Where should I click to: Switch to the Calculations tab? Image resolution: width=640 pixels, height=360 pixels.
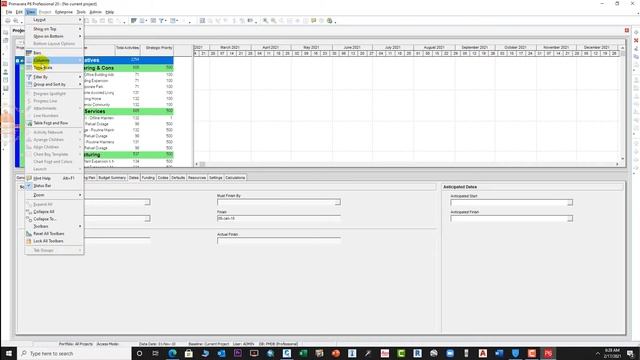click(x=235, y=178)
